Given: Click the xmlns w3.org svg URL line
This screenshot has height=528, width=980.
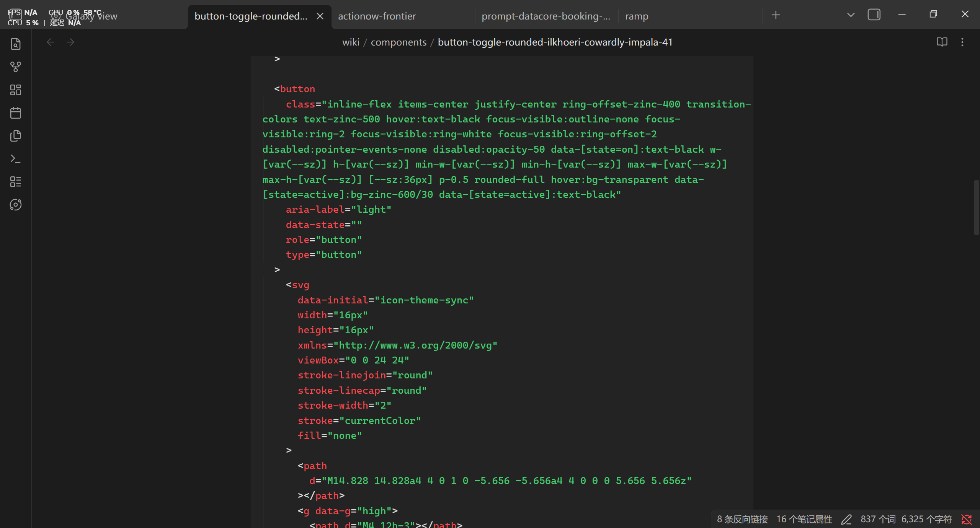Looking at the screenshot, I should point(397,345).
